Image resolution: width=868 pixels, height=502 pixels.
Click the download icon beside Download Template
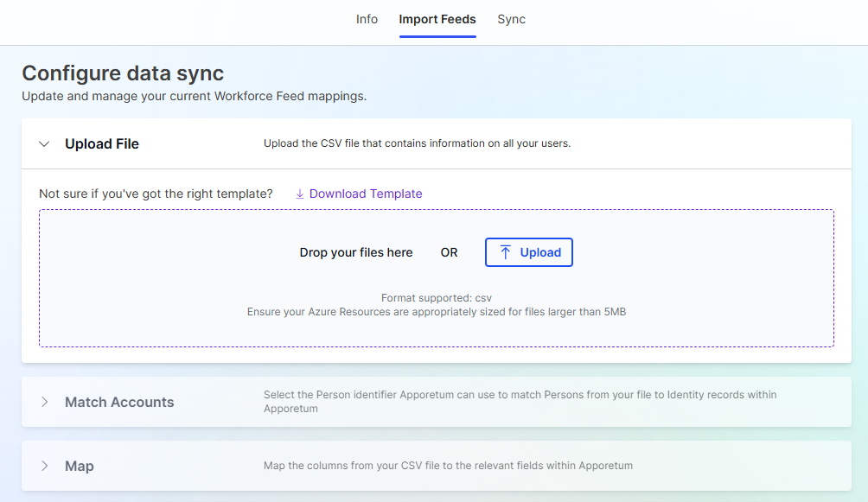(x=300, y=194)
